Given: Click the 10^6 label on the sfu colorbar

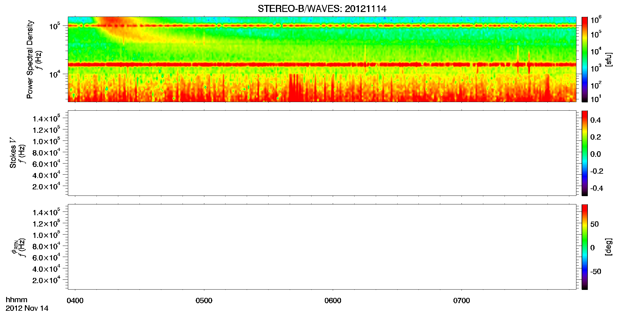Looking at the screenshot, I should coord(596,20).
